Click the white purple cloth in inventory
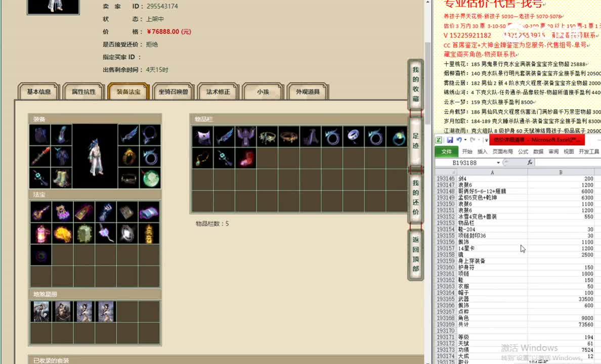Image resolution: width=601 pixels, height=364 pixels. (x=202, y=136)
